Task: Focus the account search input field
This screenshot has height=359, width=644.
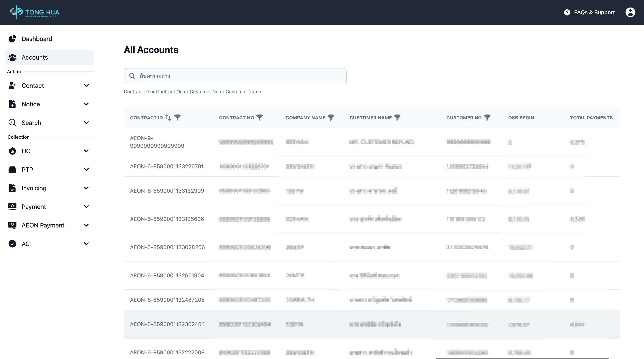Action: [x=240, y=76]
